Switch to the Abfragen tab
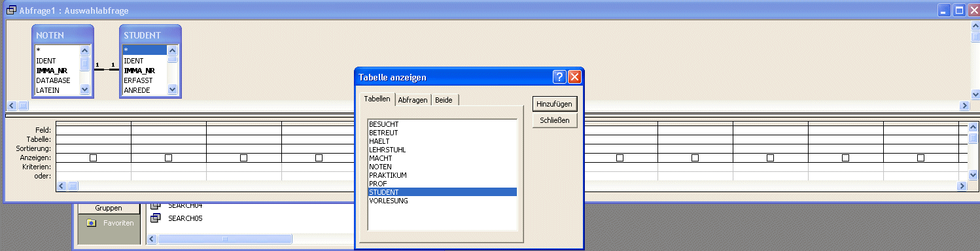Viewport: 980px width, 251px height. tap(413, 100)
